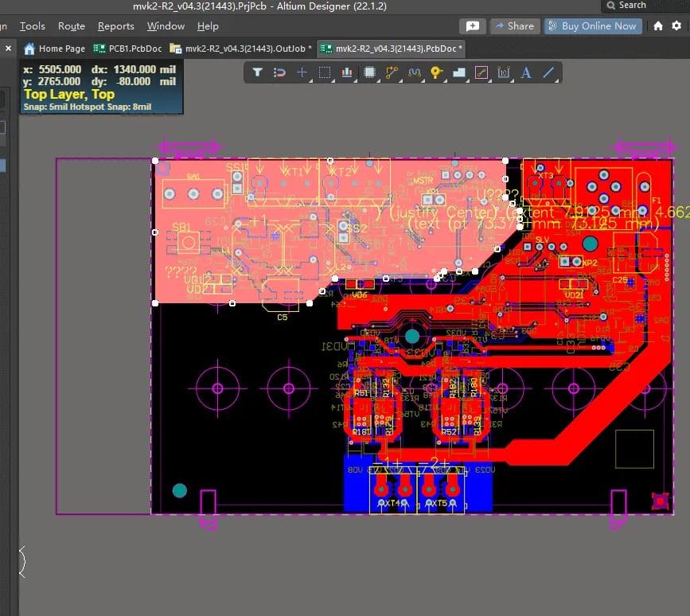
Task: Select the pink-framed Keepout track tool
Action: pyautogui.click(x=481, y=72)
